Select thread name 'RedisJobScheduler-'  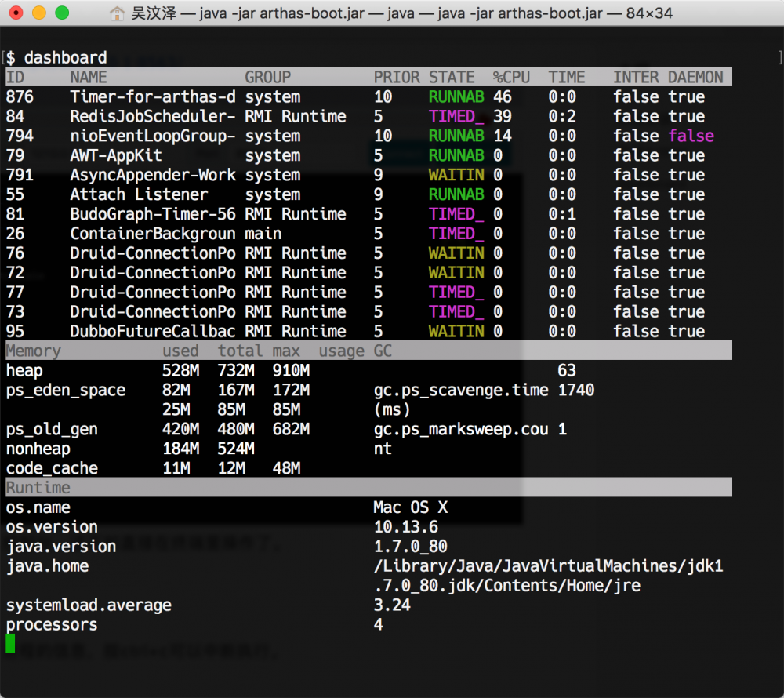point(153,116)
